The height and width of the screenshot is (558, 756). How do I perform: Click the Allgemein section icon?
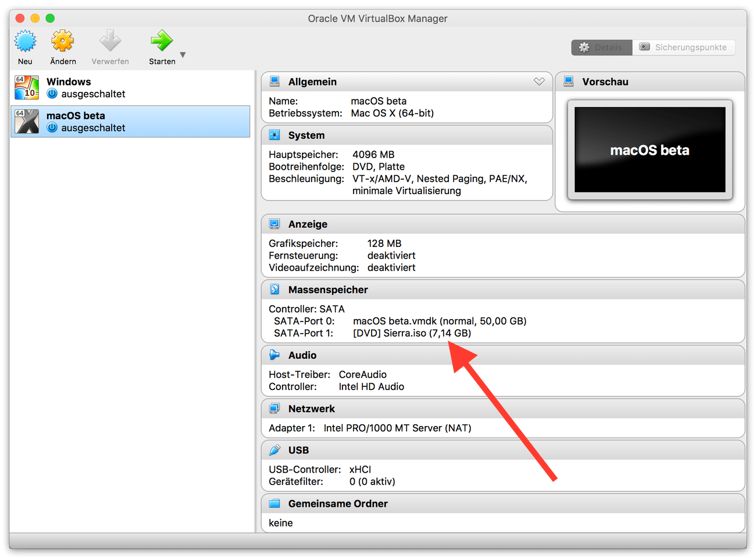click(x=274, y=81)
